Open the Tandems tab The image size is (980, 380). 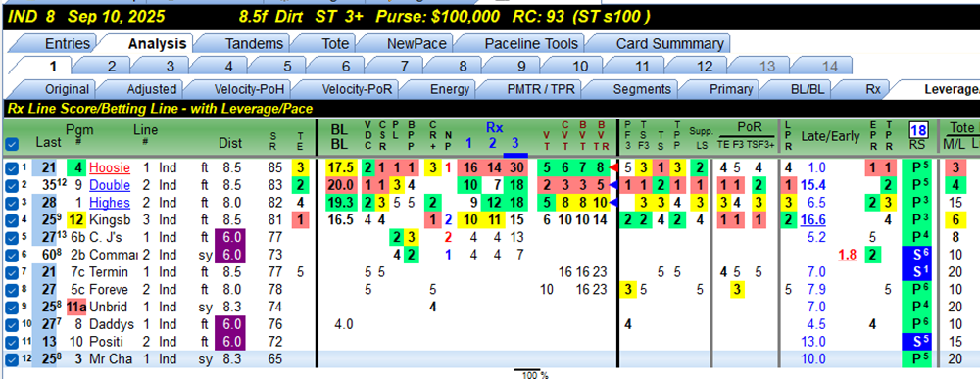point(254,44)
